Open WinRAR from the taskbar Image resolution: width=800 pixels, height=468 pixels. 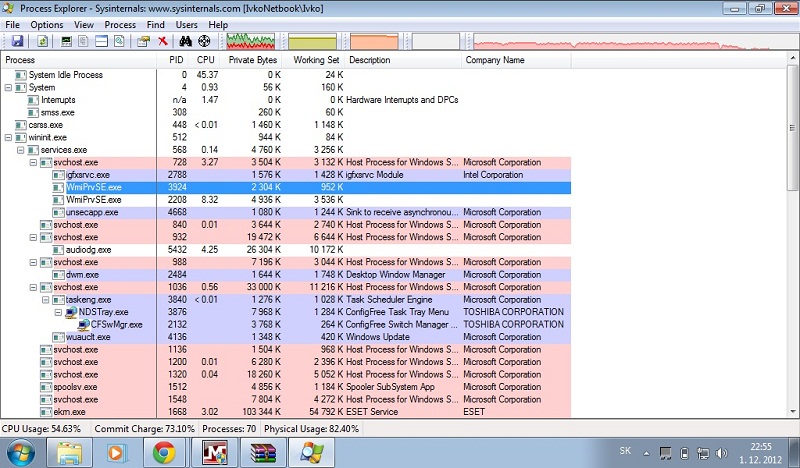tap(266, 452)
